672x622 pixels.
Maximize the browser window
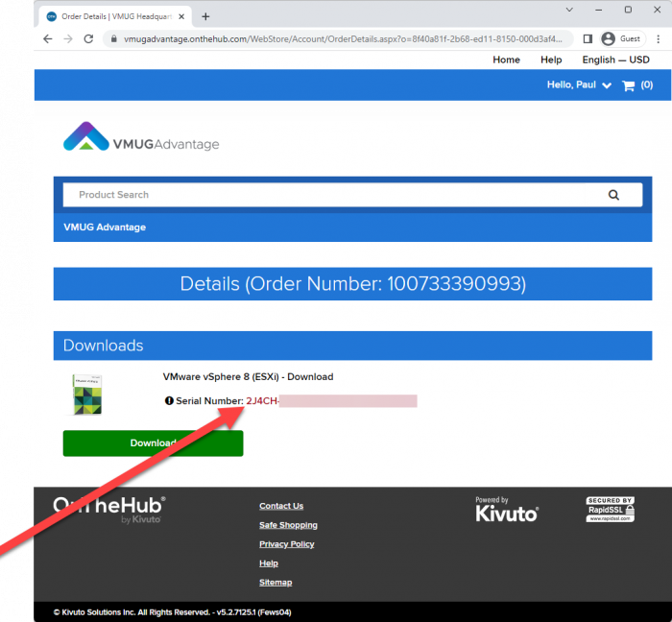pyautogui.click(x=628, y=10)
